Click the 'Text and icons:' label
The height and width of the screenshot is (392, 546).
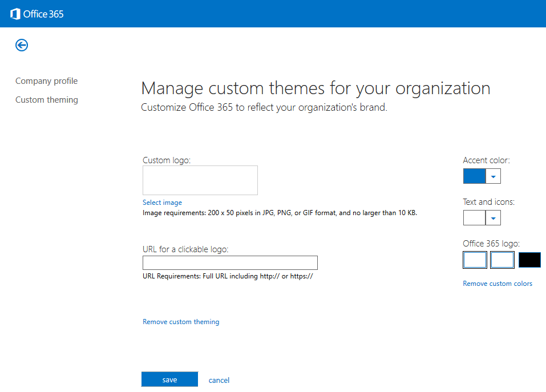489,202
